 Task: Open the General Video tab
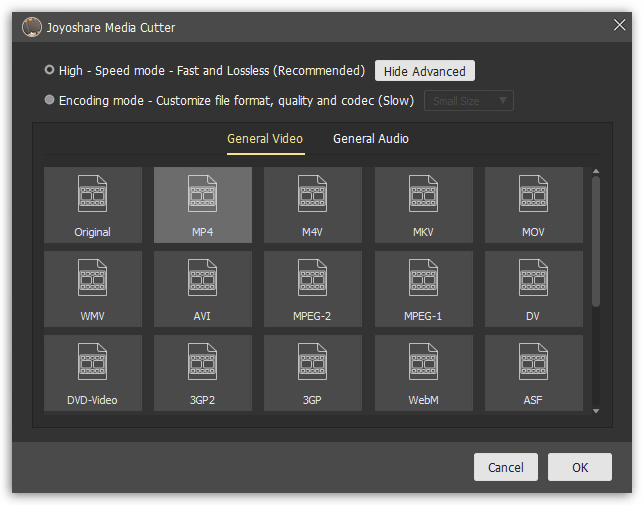click(x=265, y=139)
